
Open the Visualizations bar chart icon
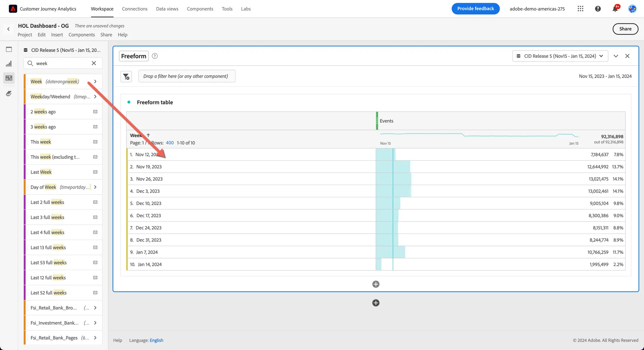(9, 64)
